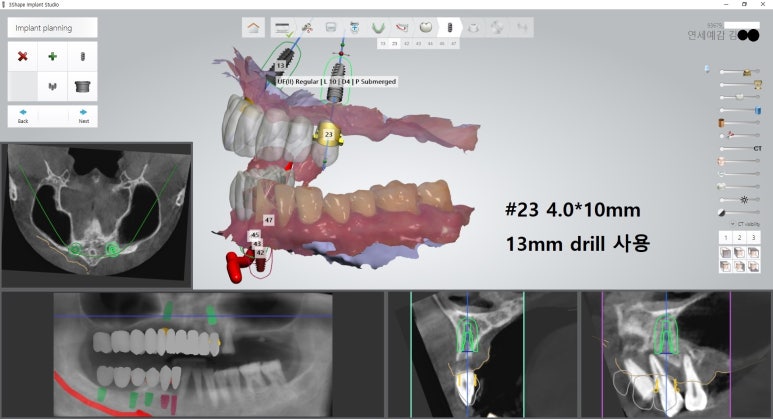Collapse the CT visibility section
Image resolution: width=773 pixels, height=419 pixels.
(733, 223)
